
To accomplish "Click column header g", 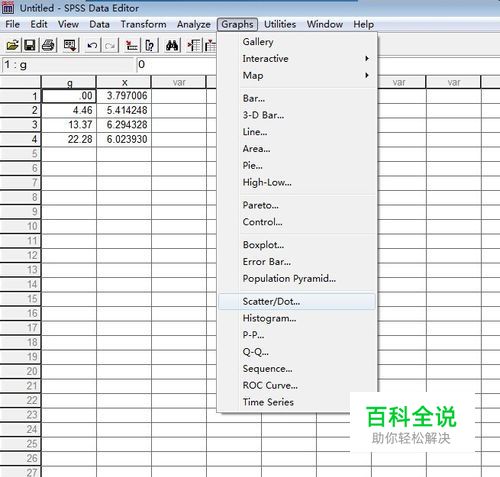I will (69, 82).
